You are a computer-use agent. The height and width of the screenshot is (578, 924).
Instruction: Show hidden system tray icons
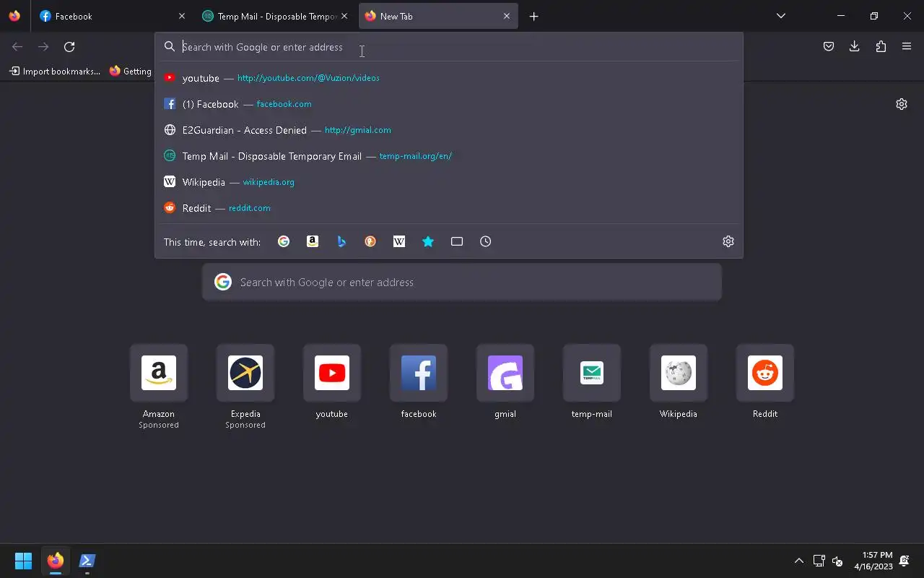(799, 561)
